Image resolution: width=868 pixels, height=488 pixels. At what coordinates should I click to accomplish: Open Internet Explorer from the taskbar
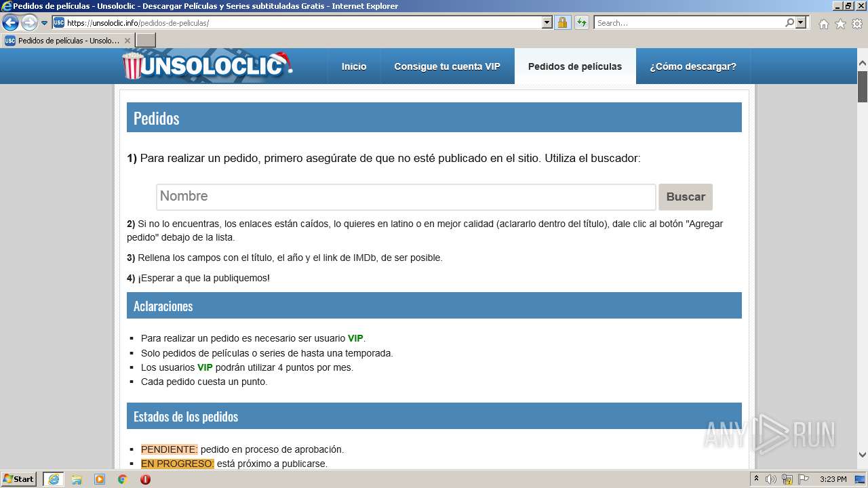pos(54,479)
